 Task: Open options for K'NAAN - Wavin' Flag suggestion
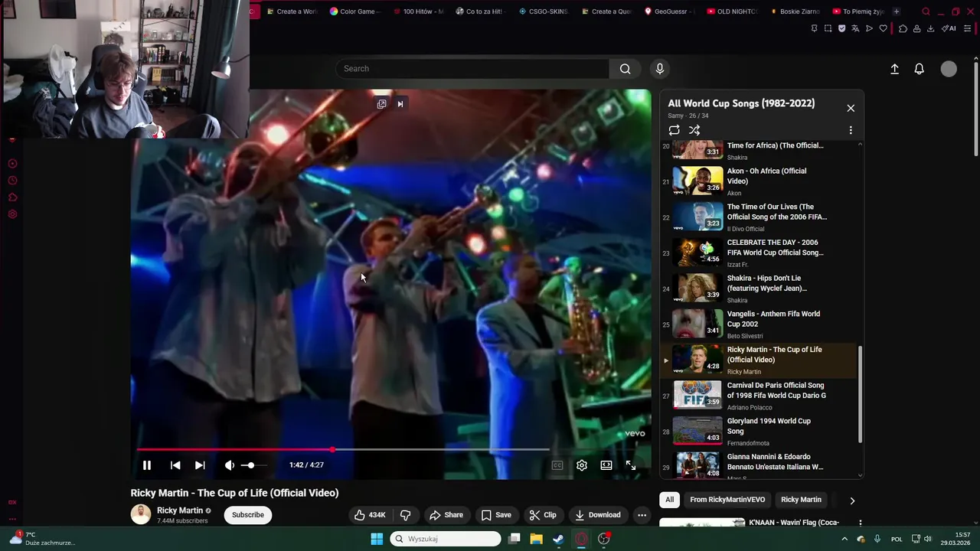click(860, 523)
